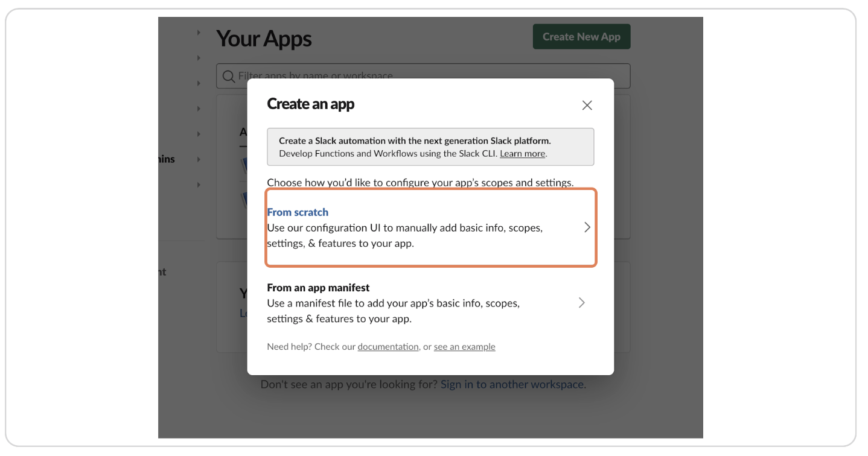This screenshot has height=456, width=868.
Task: Close the Create an app dialog
Action: pyautogui.click(x=587, y=106)
